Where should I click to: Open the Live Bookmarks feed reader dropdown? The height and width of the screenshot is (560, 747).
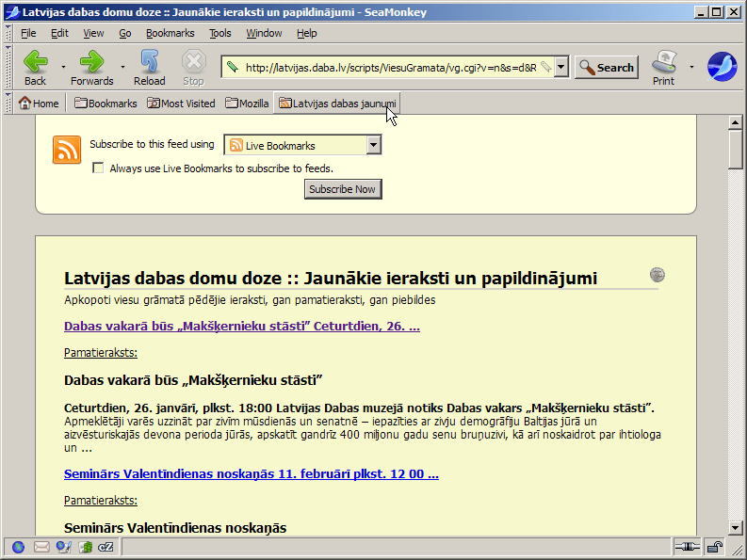click(x=302, y=145)
